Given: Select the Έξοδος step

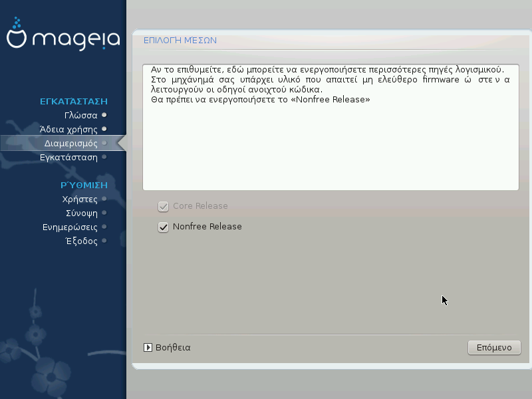Looking at the screenshot, I should pyautogui.click(x=81, y=241).
